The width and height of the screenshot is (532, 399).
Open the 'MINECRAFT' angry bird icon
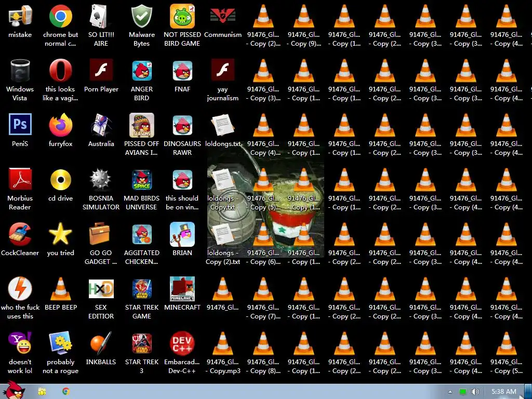[x=182, y=289]
